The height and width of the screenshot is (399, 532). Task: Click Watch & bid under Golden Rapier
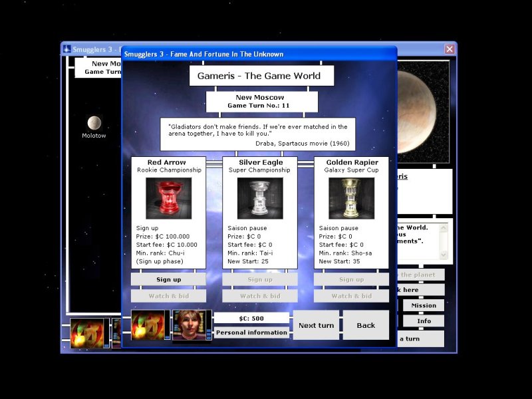click(x=351, y=296)
